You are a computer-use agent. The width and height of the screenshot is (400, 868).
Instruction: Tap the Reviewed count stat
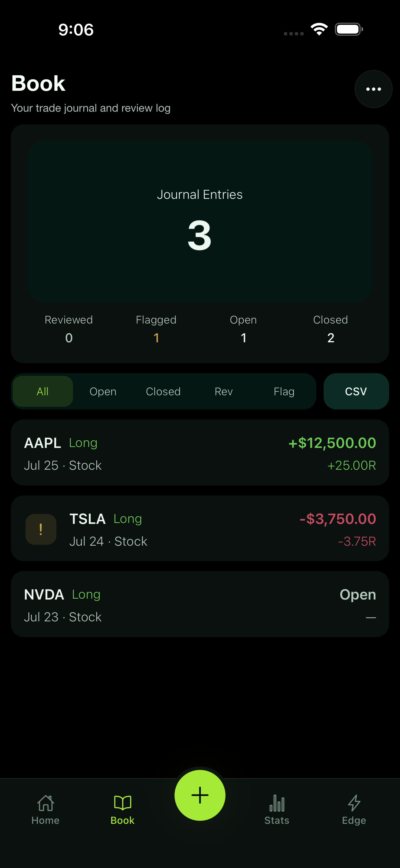pos(69,329)
